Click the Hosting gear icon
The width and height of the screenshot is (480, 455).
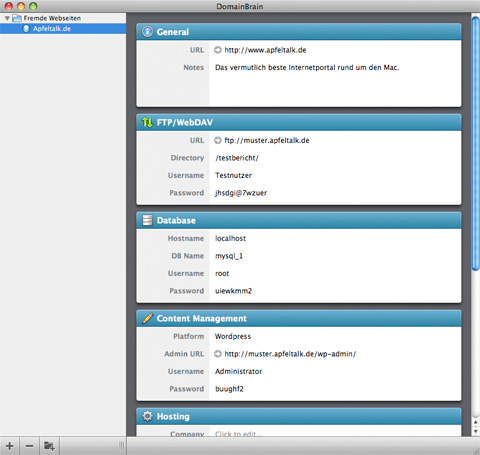tap(147, 416)
